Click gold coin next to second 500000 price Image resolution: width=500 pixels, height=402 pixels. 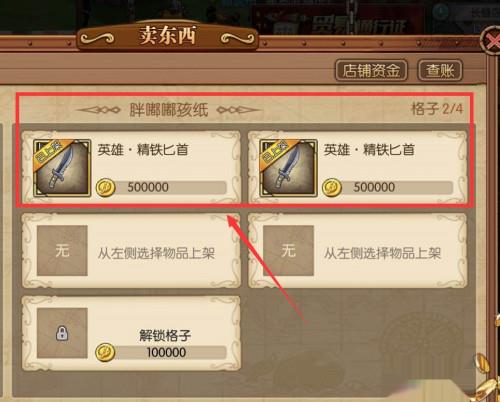click(x=332, y=187)
